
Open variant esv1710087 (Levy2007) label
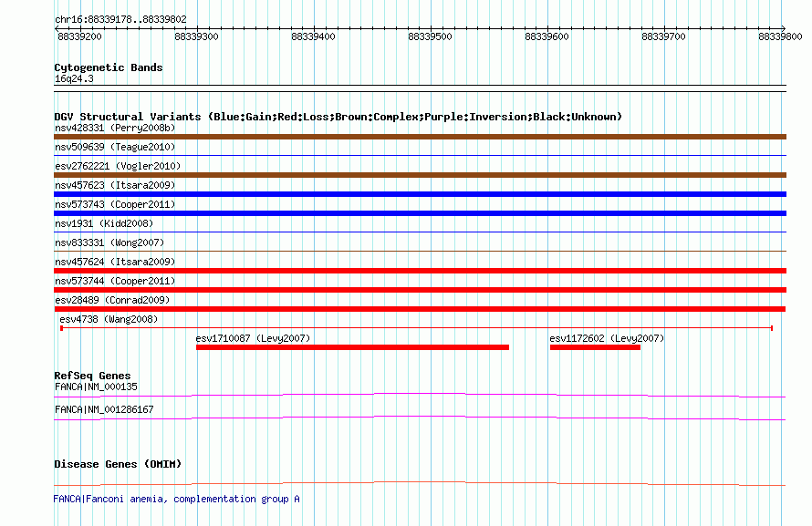[x=253, y=338]
